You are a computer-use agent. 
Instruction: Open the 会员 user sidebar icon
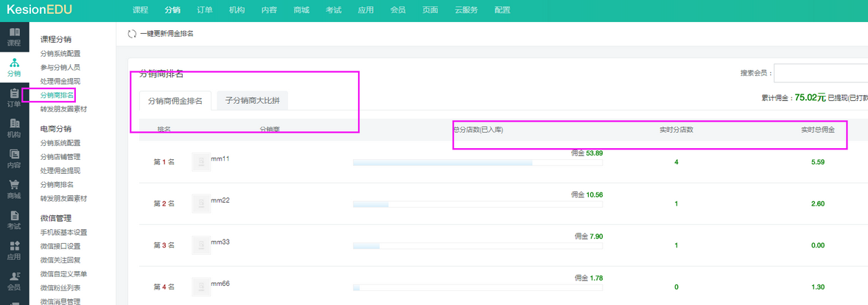tap(14, 277)
